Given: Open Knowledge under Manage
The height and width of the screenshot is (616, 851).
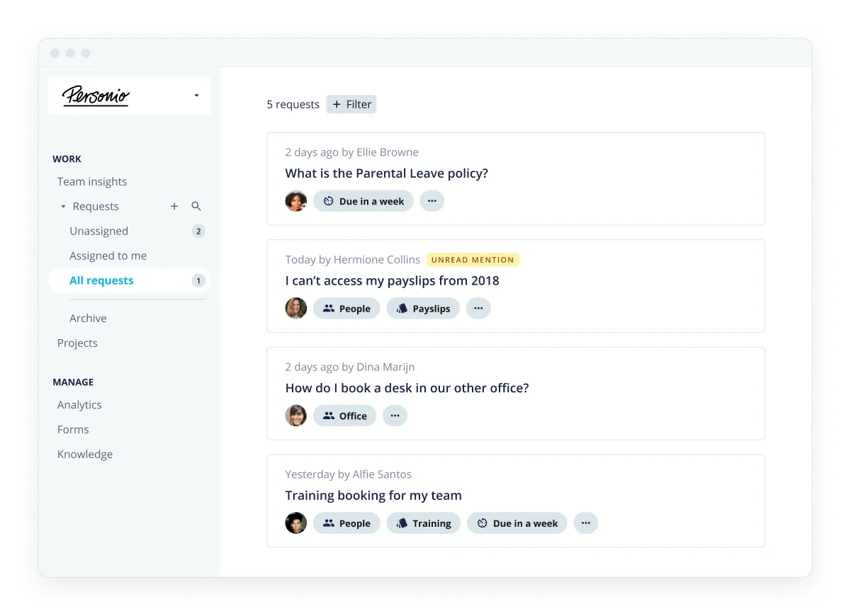Looking at the screenshot, I should pyautogui.click(x=85, y=454).
